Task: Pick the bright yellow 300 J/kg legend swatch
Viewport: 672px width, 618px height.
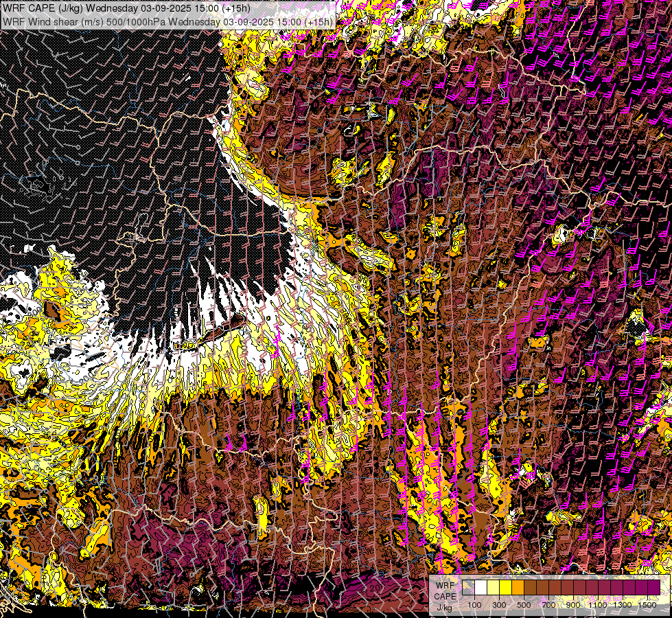Action: point(506,587)
